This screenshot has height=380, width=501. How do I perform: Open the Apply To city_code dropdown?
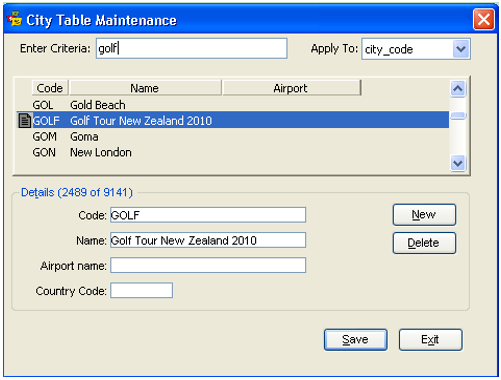(x=461, y=49)
